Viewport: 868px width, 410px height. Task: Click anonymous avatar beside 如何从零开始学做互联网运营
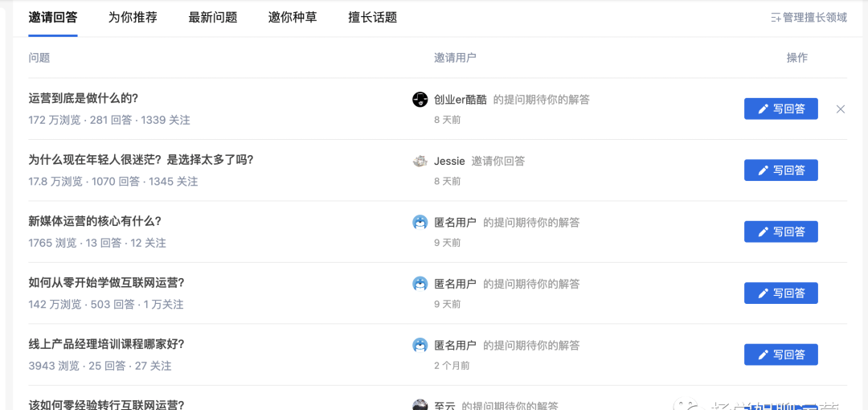(420, 285)
